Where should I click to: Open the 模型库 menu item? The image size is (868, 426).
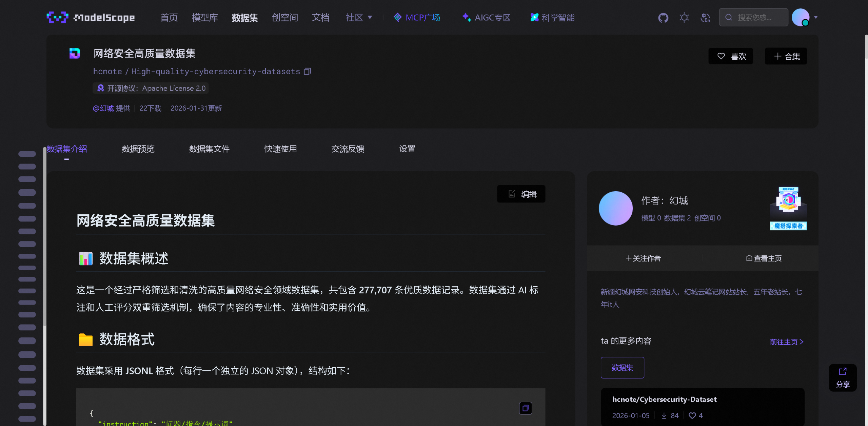point(204,17)
